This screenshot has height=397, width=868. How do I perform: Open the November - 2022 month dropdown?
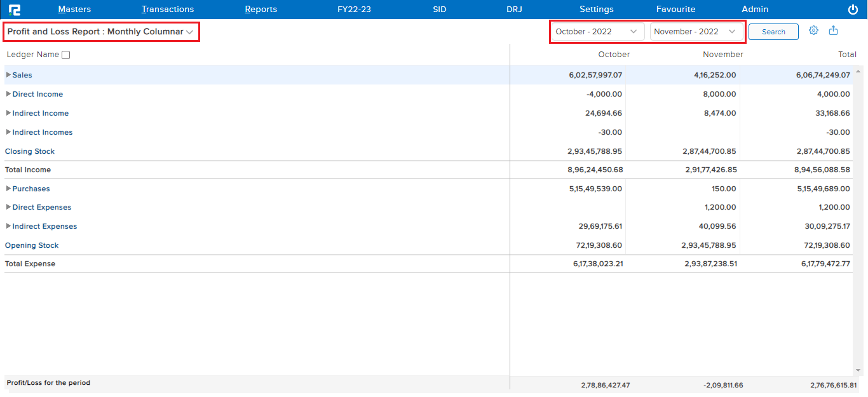[x=695, y=32]
